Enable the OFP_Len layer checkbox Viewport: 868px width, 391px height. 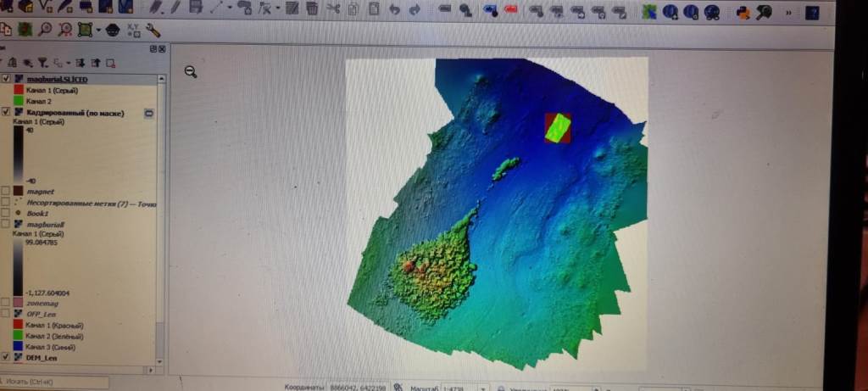(6, 314)
